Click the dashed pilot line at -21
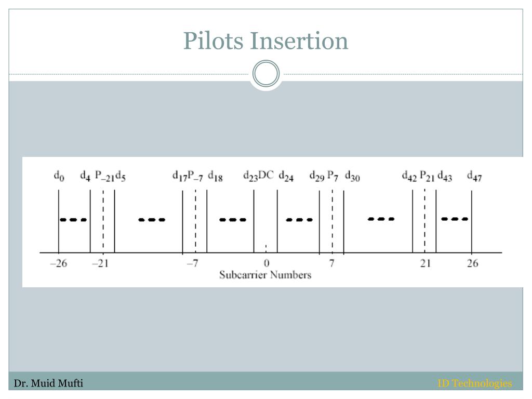Viewport: 532px width, 399px height. [x=103, y=220]
